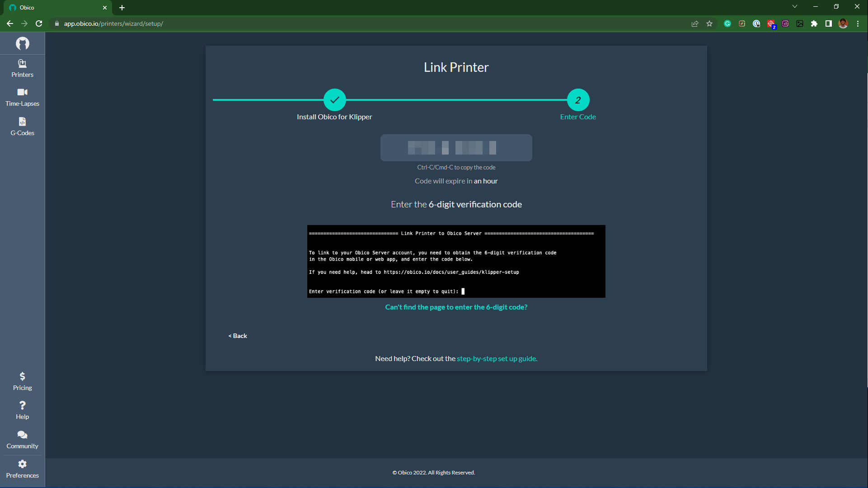Close the Obico tab
The height and width of the screenshot is (488, 868).
[x=105, y=8]
